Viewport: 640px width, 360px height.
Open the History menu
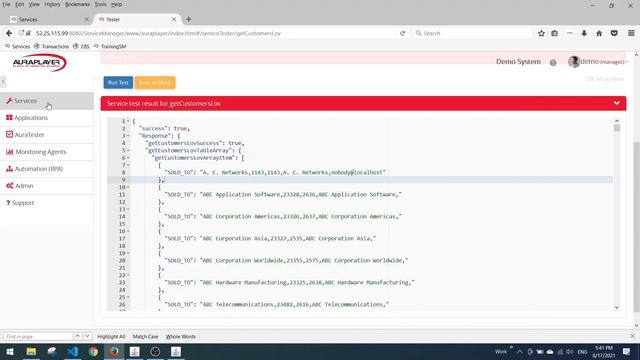pos(52,4)
